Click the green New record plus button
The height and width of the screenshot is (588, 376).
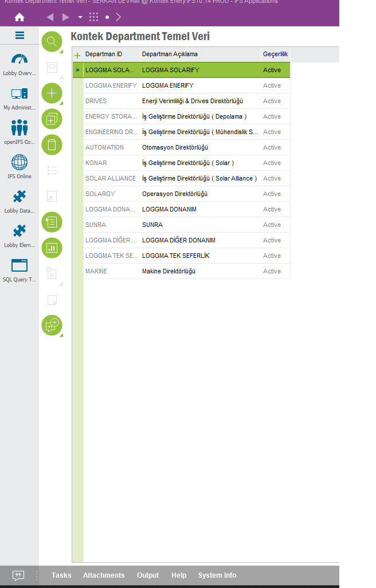tap(52, 93)
